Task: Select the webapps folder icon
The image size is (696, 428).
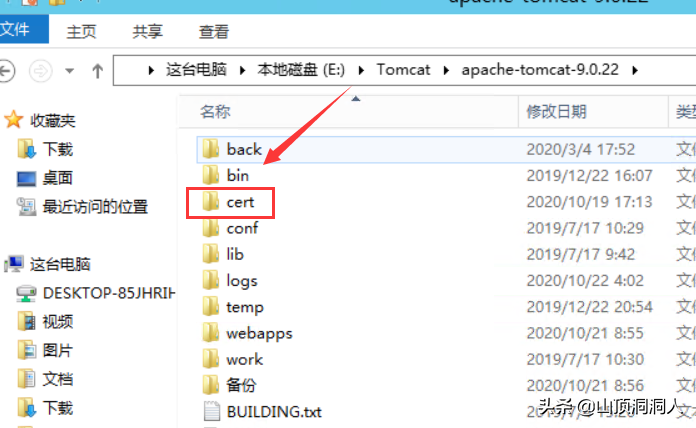Action: tap(210, 333)
